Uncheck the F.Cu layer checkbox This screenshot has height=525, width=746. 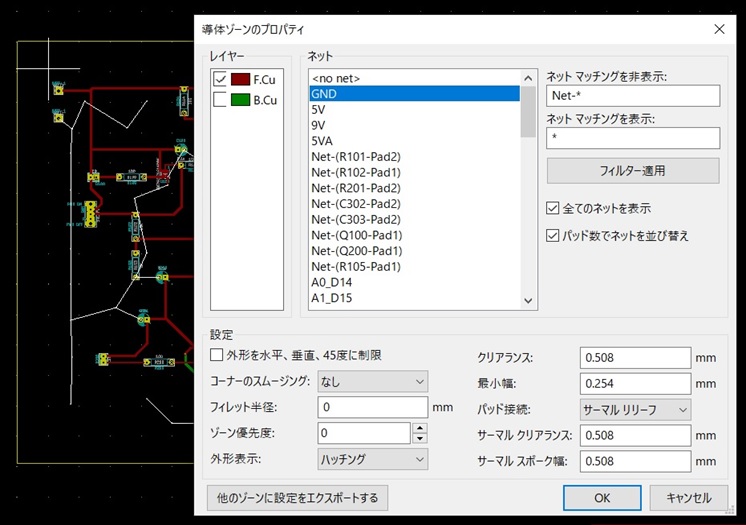pyautogui.click(x=220, y=79)
